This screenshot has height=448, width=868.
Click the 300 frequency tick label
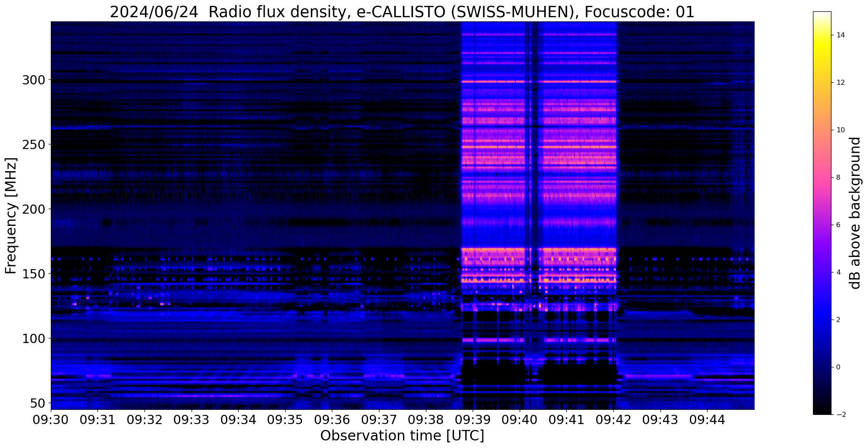[x=34, y=80]
